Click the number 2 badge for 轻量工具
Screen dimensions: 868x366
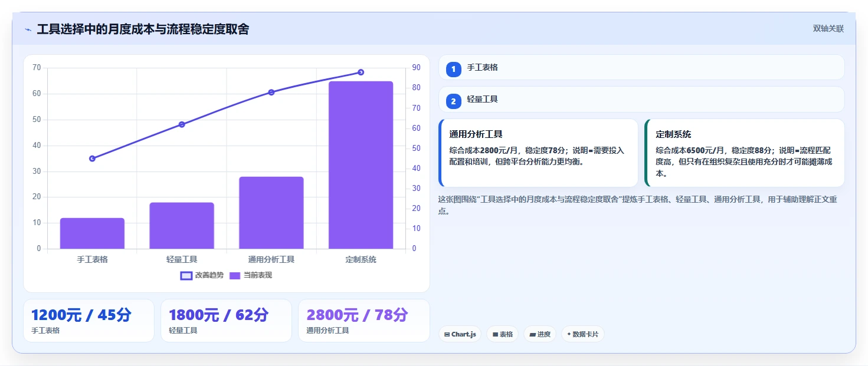[x=453, y=101]
